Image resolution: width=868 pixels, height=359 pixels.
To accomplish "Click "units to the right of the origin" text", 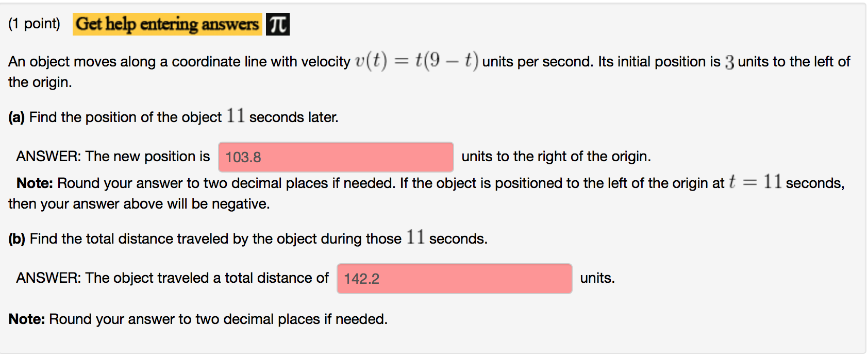I will [556, 157].
